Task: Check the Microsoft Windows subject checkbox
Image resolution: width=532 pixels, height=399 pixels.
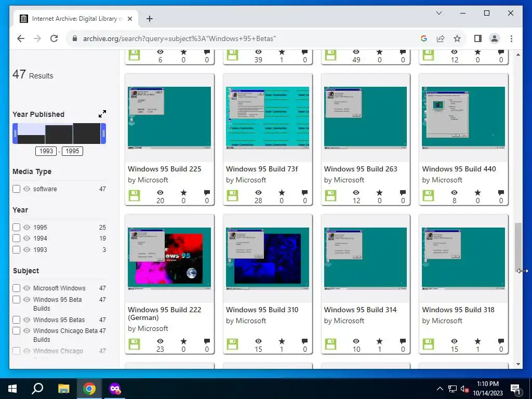Action: [16, 288]
